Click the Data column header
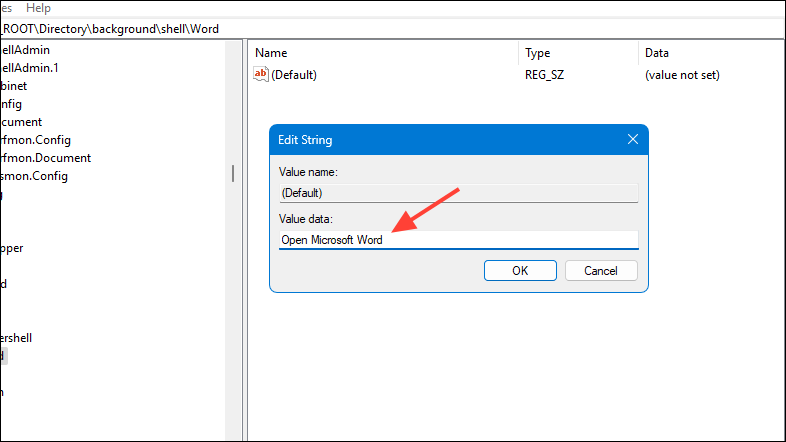 (x=657, y=53)
